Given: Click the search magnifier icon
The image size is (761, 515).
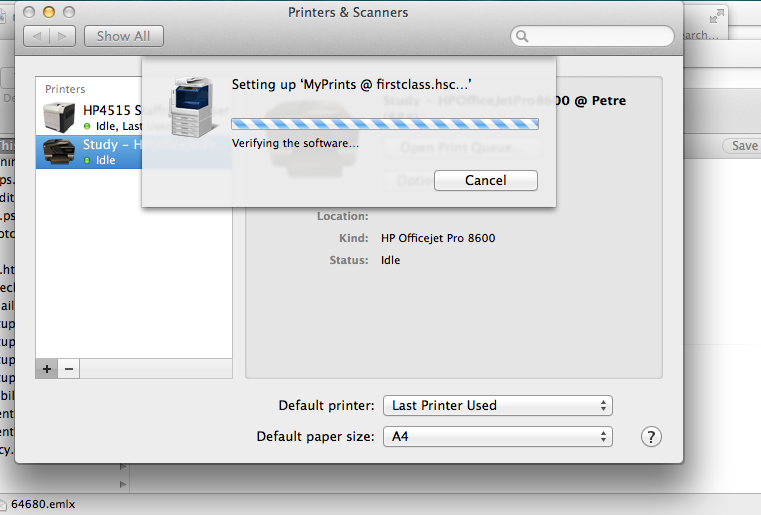Looking at the screenshot, I should 522,37.
